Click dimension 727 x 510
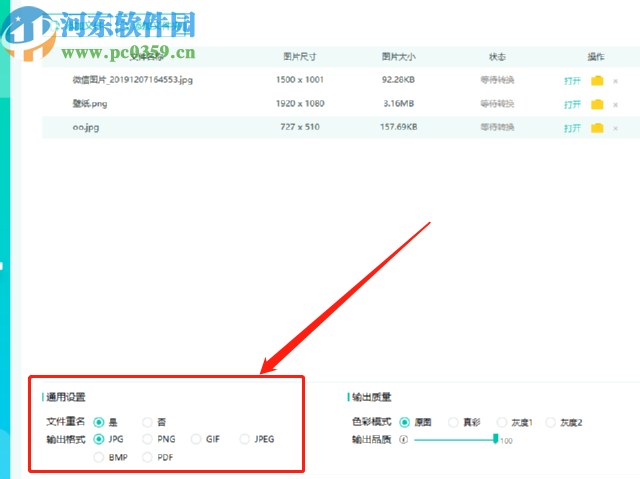Viewport: 640px width, 479px height. [300, 127]
